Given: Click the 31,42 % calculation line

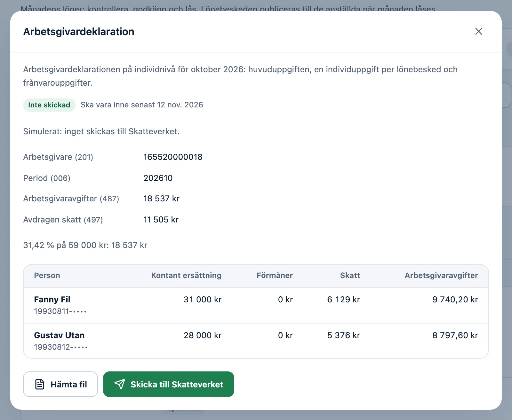Looking at the screenshot, I should [x=85, y=245].
